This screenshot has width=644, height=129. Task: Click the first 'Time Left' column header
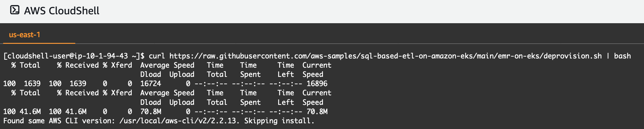[286, 70]
